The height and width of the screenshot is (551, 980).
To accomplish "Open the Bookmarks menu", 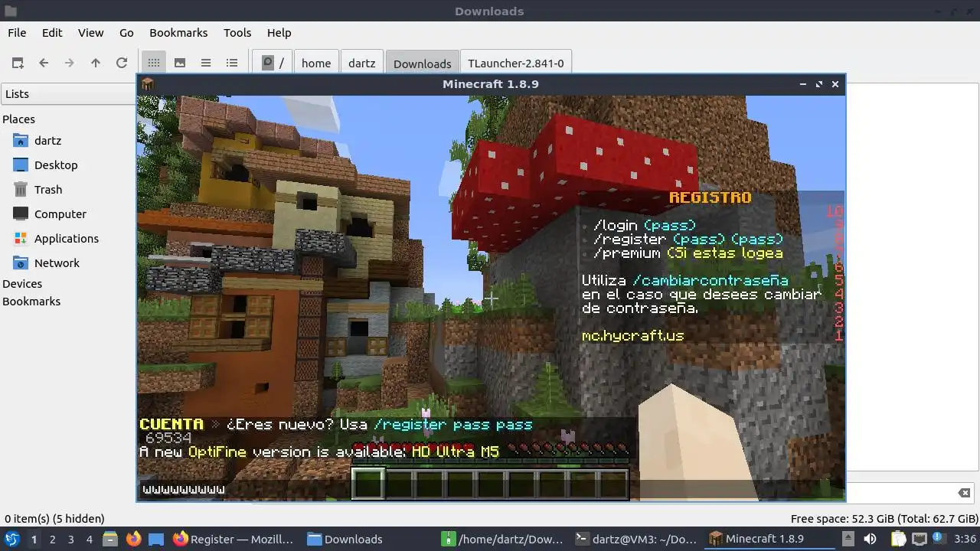I will [178, 33].
